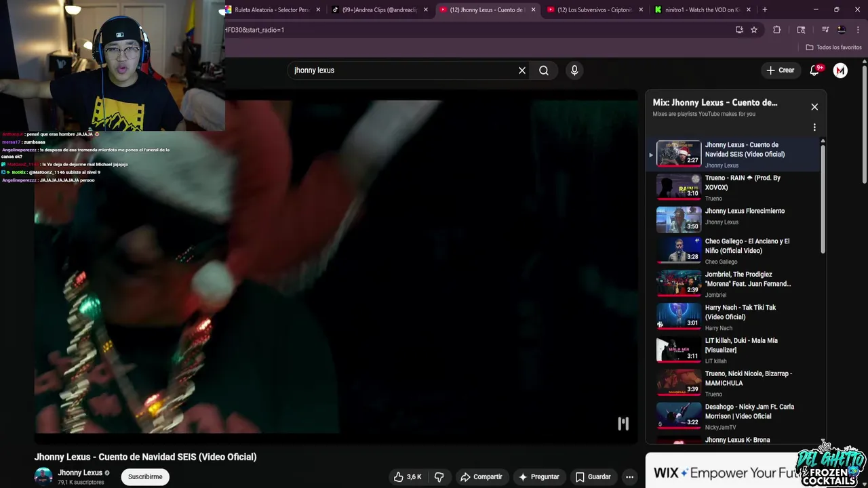Play Desahogo Nicky Jam playlist item

[736, 416]
